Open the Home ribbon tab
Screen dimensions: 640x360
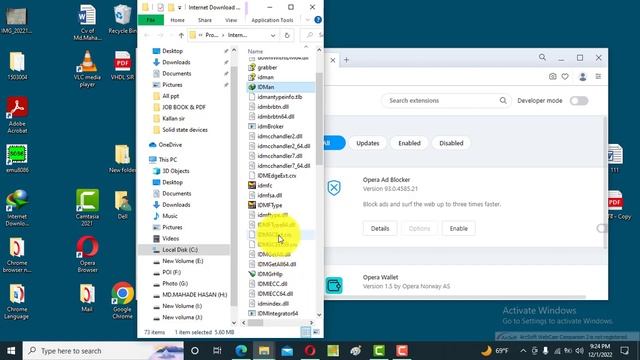177,20
